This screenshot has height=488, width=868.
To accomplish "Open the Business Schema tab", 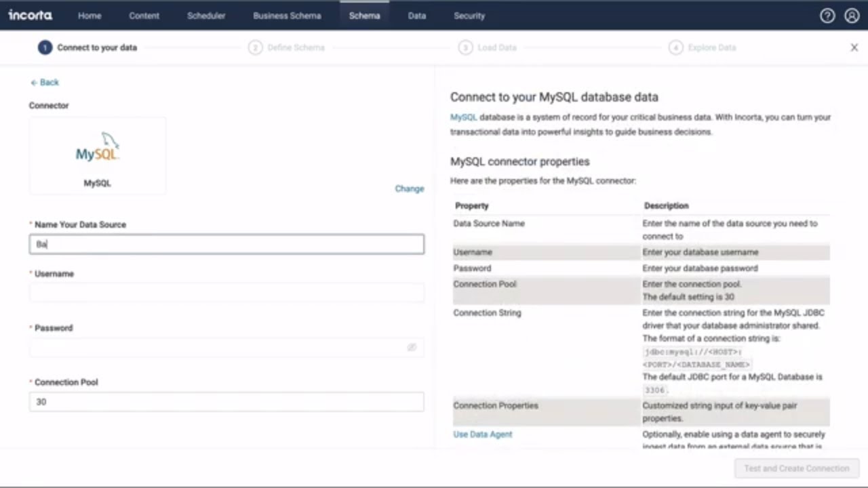I will (x=287, y=16).
